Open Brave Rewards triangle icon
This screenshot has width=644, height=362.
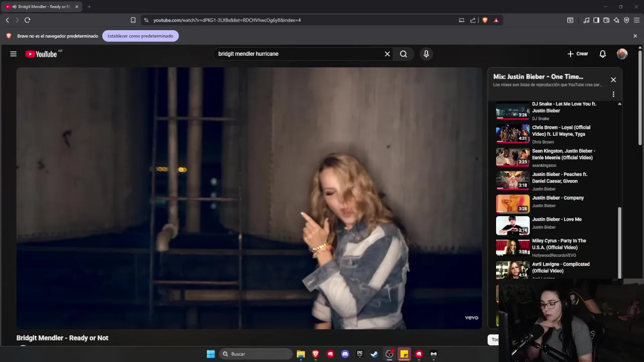(496, 20)
